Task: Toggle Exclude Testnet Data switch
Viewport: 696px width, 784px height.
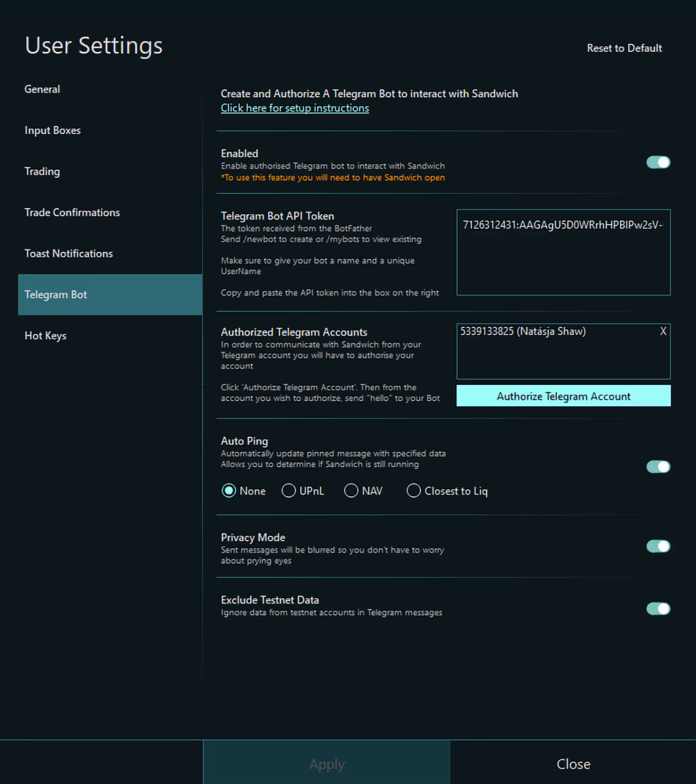Action: tap(658, 609)
